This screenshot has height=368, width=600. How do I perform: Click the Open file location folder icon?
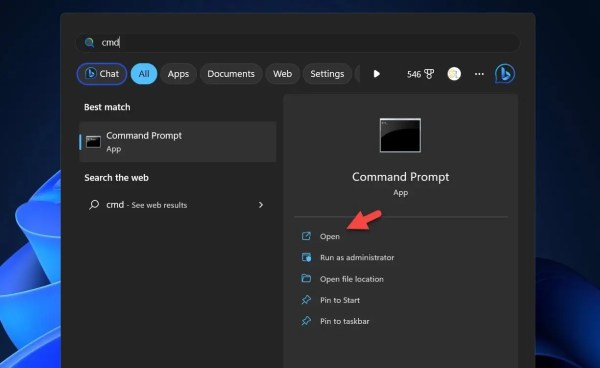point(306,278)
